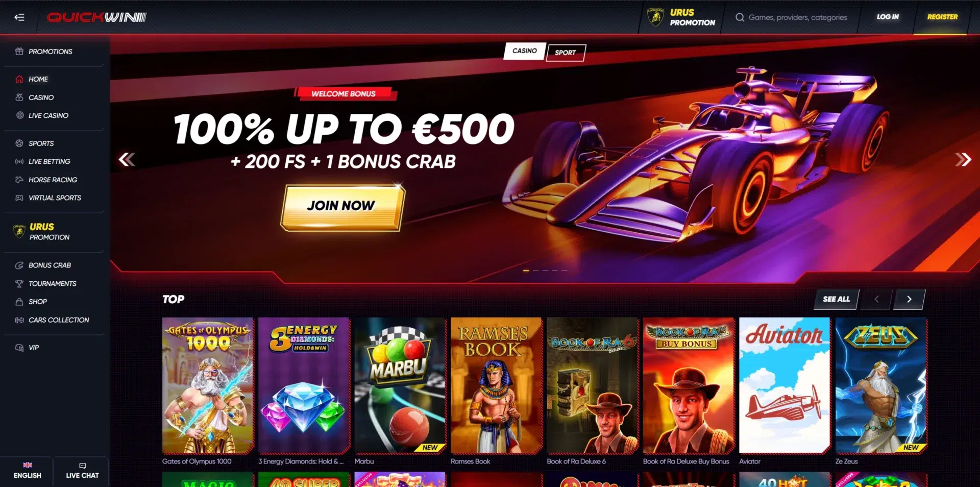
Task: Click the Join Now button
Action: pos(341,206)
